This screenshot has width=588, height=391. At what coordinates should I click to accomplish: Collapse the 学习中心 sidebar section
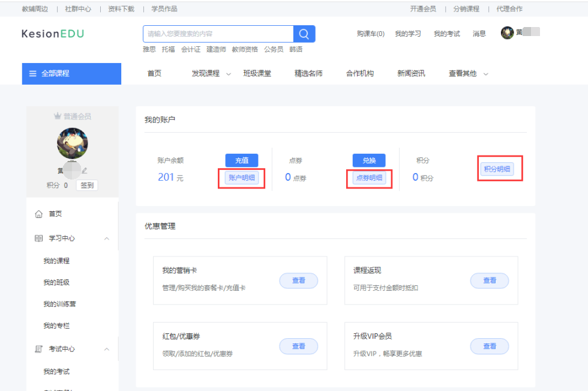point(107,238)
